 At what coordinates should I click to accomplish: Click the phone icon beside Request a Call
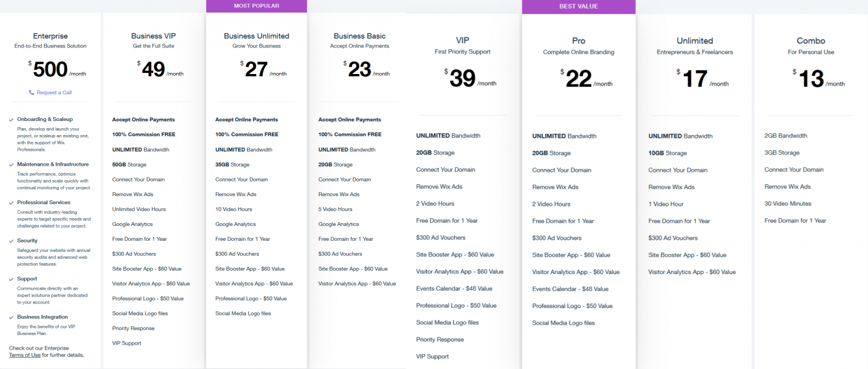(x=32, y=93)
